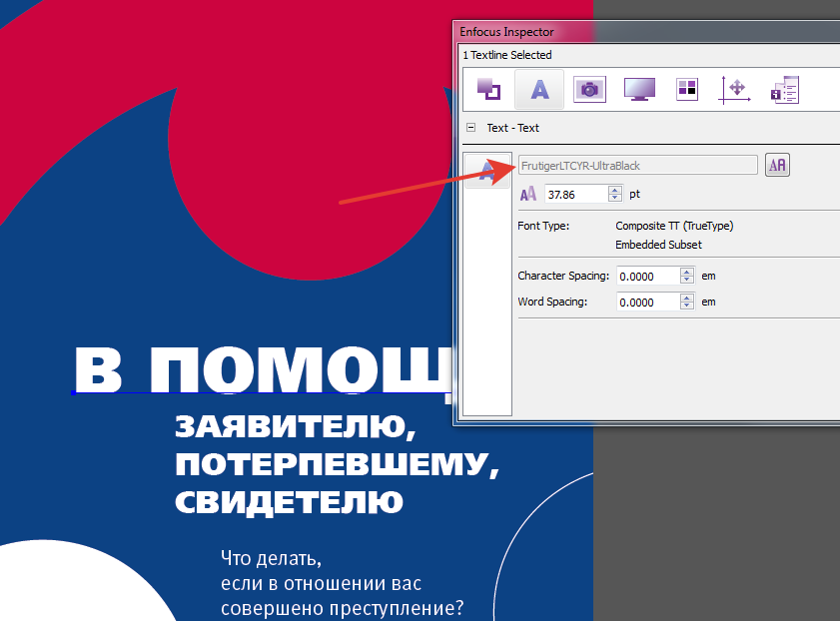Increase font size with stepper arrow

613,190
